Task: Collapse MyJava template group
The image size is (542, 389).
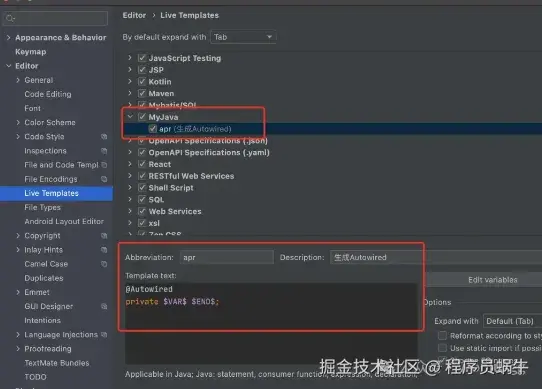Action: tap(130, 117)
